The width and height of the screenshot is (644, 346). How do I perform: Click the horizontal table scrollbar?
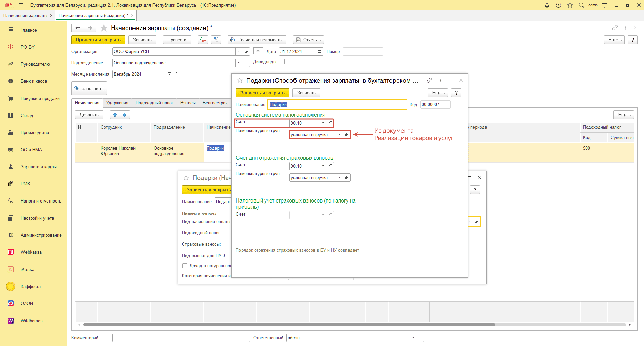pyautogui.click(x=288, y=325)
